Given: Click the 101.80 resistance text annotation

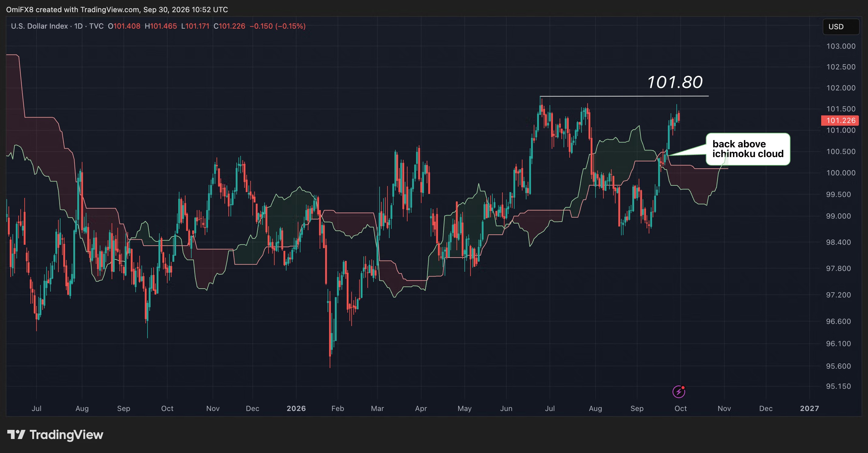Looking at the screenshot, I should (675, 82).
